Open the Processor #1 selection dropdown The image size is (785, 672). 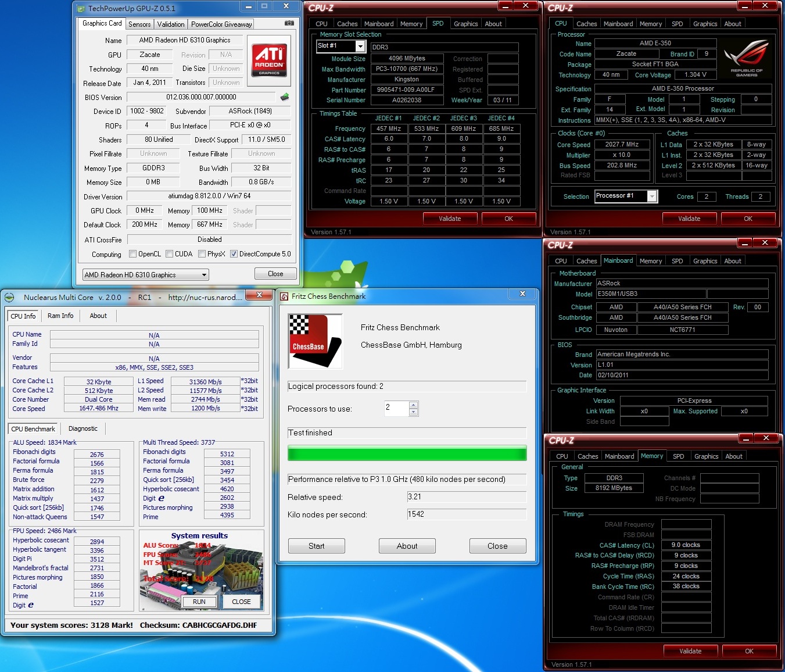tap(626, 196)
